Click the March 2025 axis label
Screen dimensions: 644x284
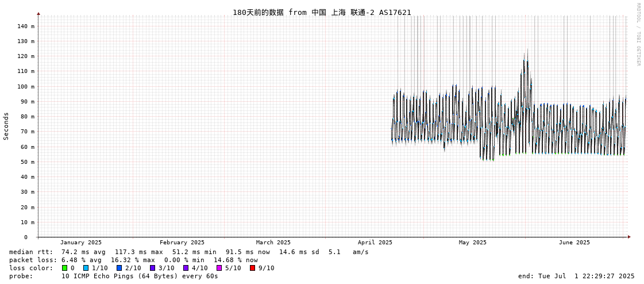pyautogui.click(x=273, y=243)
